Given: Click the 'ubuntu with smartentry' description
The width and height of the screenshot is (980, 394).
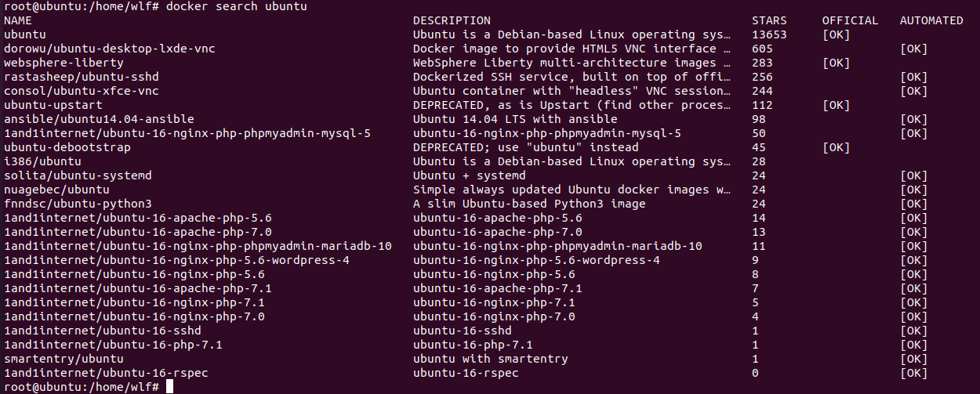Looking at the screenshot, I should click(491, 360).
